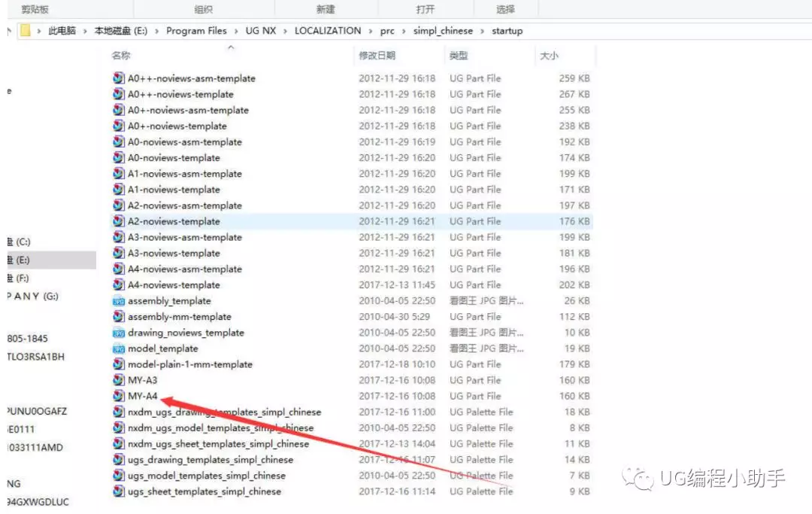This screenshot has width=812, height=514.
Task: Open the nxdm_ugs_drawing_templates_simpl_chinese palette file
Action: 220,412
